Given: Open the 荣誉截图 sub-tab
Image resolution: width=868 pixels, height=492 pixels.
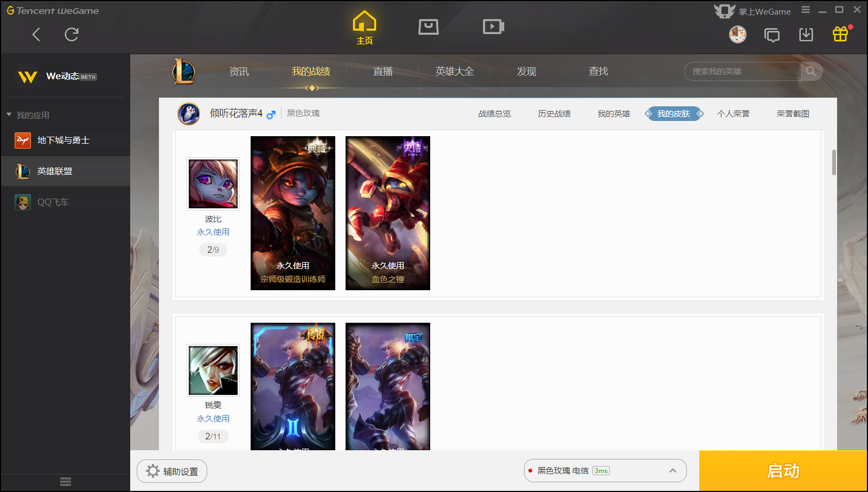Looking at the screenshot, I should click(793, 114).
